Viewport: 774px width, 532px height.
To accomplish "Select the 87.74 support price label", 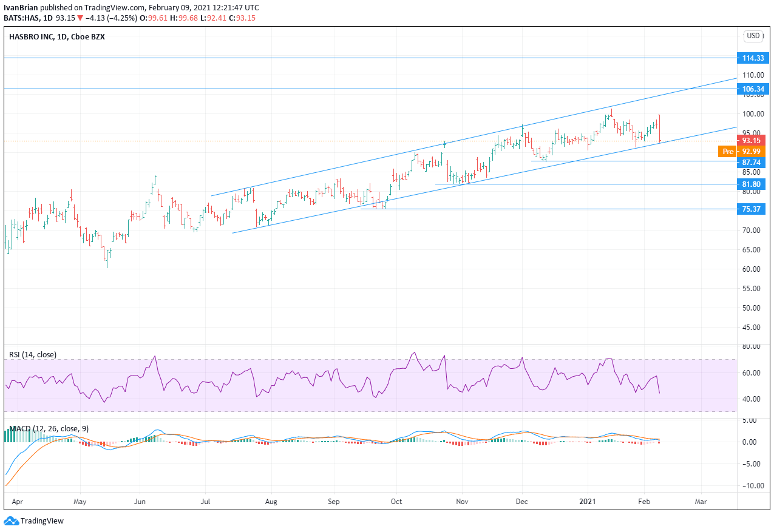I will click(x=753, y=163).
